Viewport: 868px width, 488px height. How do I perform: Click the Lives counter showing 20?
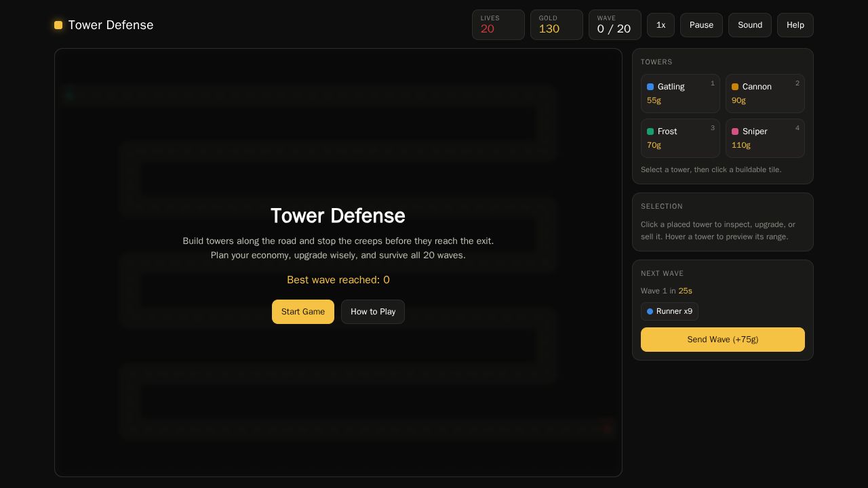click(498, 25)
